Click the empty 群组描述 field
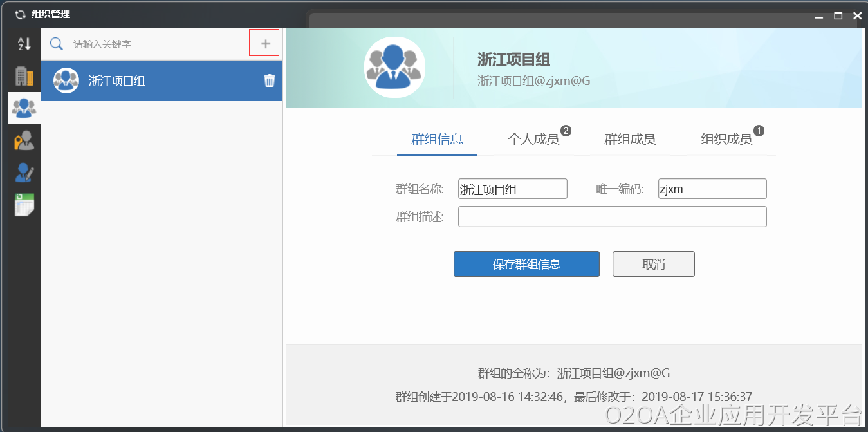This screenshot has height=432, width=868. pyautogui.click(x=612, y=217)
